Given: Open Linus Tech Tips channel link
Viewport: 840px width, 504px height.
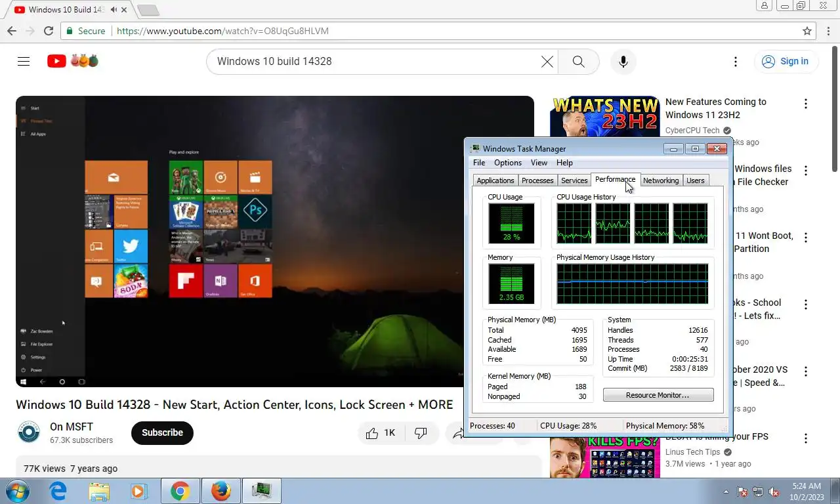Looking at the screenshot, I should (693, 451).
